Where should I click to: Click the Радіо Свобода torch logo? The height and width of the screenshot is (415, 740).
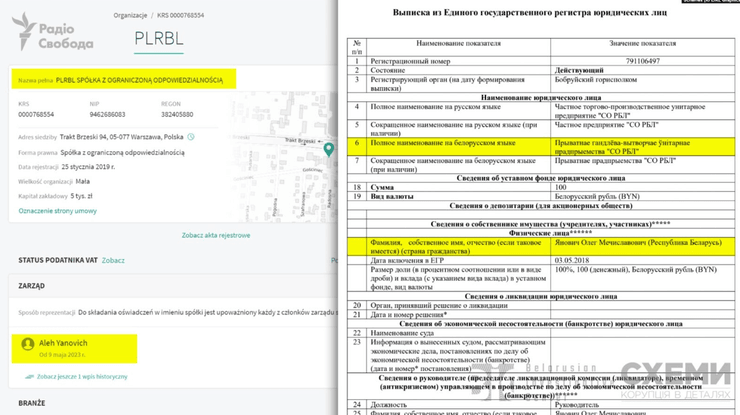point(24,31)
